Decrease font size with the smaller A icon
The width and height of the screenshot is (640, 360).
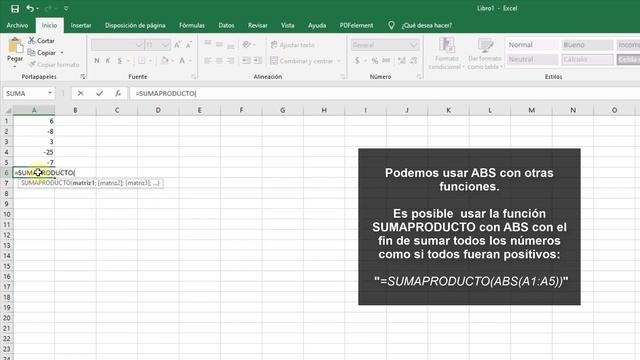tap(189, 45)
